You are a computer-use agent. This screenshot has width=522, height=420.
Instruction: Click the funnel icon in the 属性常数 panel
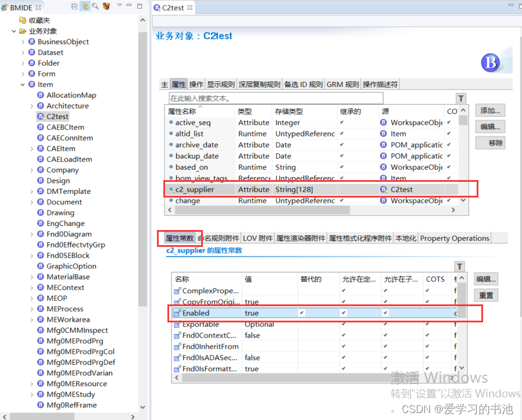pos(459,265)
